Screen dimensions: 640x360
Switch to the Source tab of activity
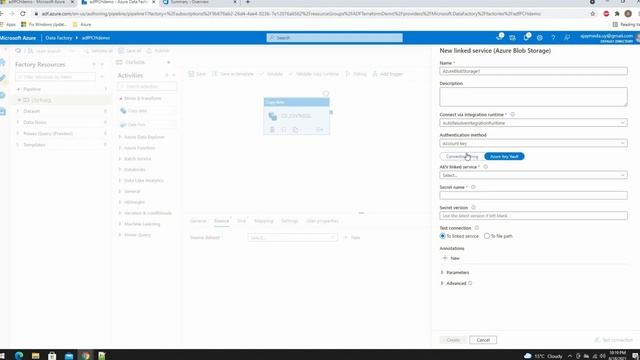pyautogui.click(x=222, y=221)
